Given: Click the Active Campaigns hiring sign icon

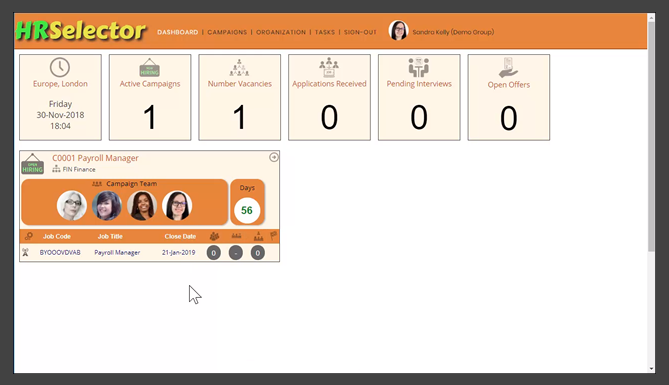Looking at the screenshot, I should coord(150,67).
